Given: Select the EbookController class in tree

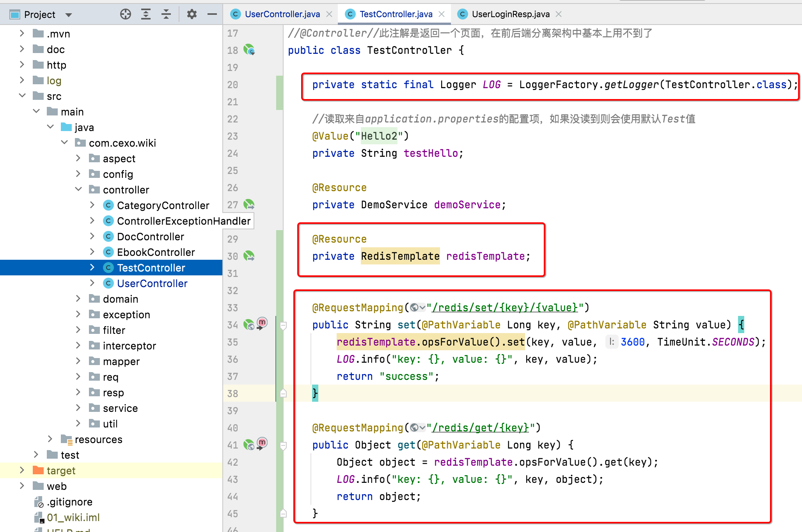Looking at the screenshot, I should tap(156, 252).
